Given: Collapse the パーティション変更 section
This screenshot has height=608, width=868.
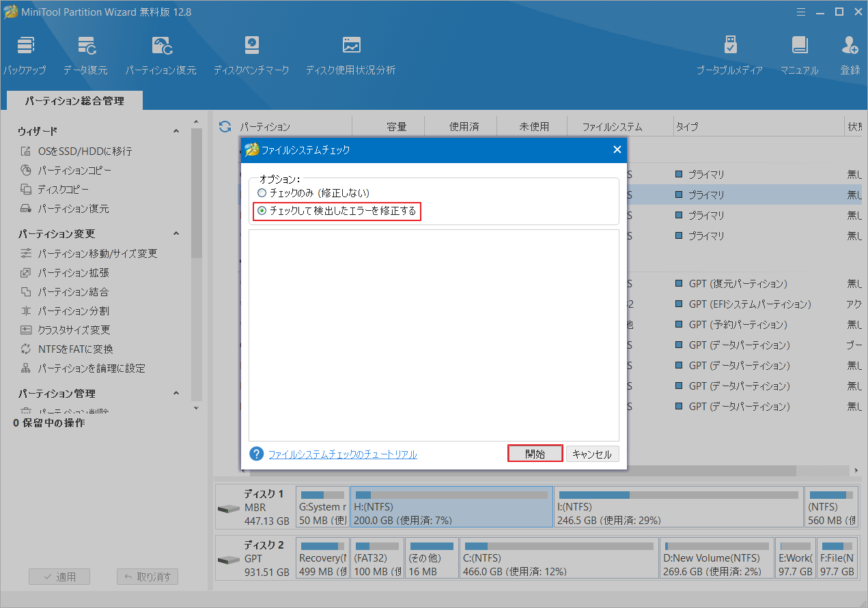Looking at the screenshot, I should coord(176,233).
